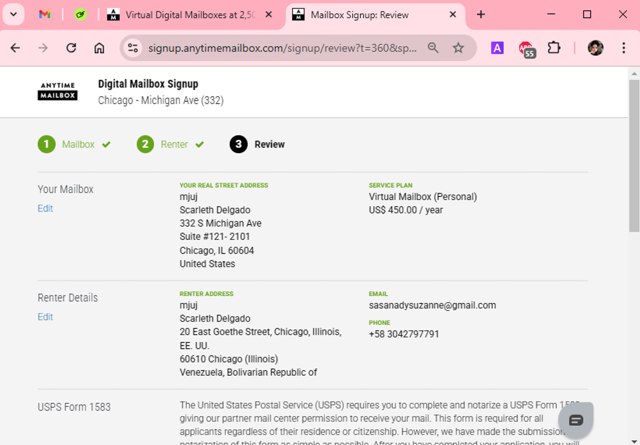Click the address bar URL
The height and width of the screenshot is (445, 640).
point(282,48)
